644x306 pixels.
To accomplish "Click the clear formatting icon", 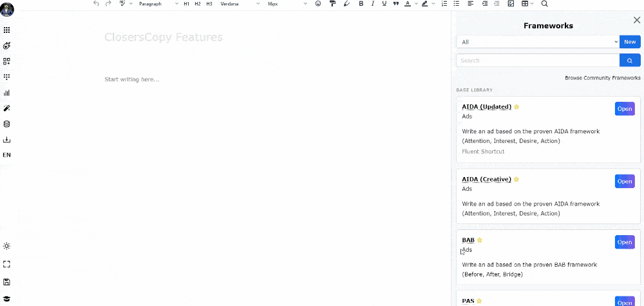I will click(x=346, y=4).
